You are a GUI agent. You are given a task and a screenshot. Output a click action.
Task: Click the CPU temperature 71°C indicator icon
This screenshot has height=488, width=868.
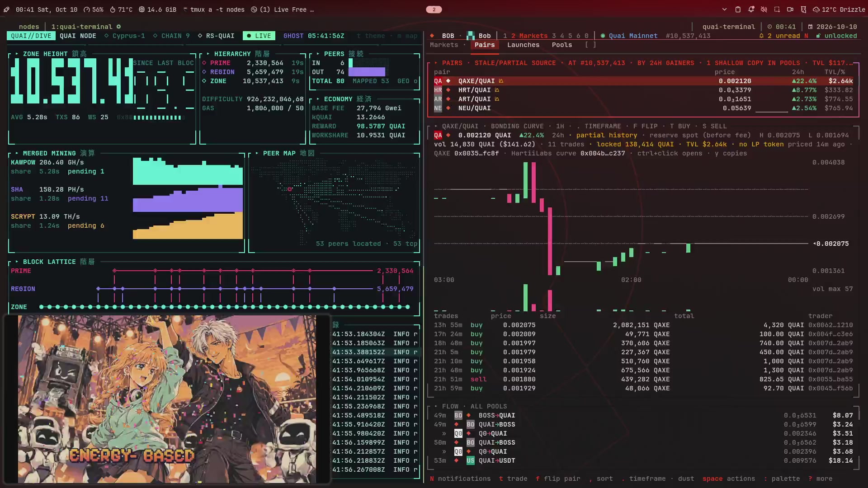[x=113, y=9]
